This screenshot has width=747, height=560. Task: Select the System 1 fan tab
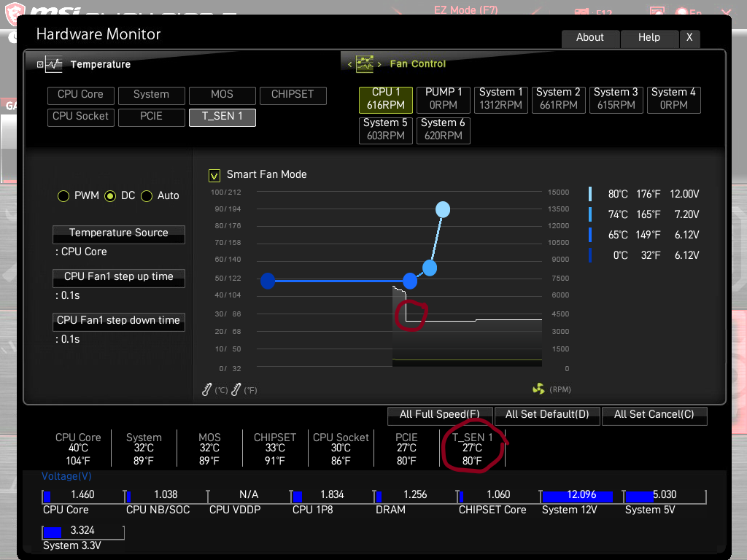(x=500, y=99)
